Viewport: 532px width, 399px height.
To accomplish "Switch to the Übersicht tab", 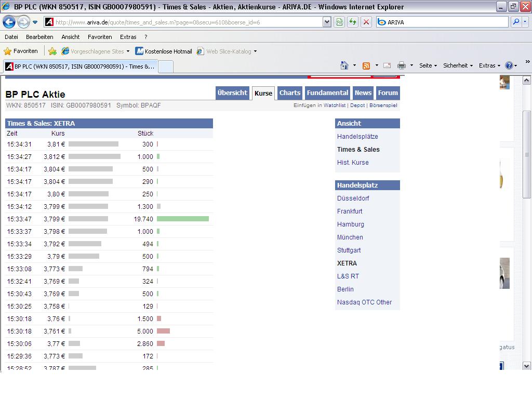I will click(x=232, y=93).
